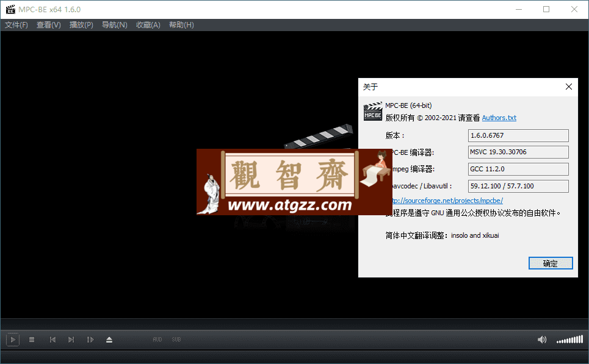Skip to previous track
This screenshot has width=589, height=364.
(52, 340)
